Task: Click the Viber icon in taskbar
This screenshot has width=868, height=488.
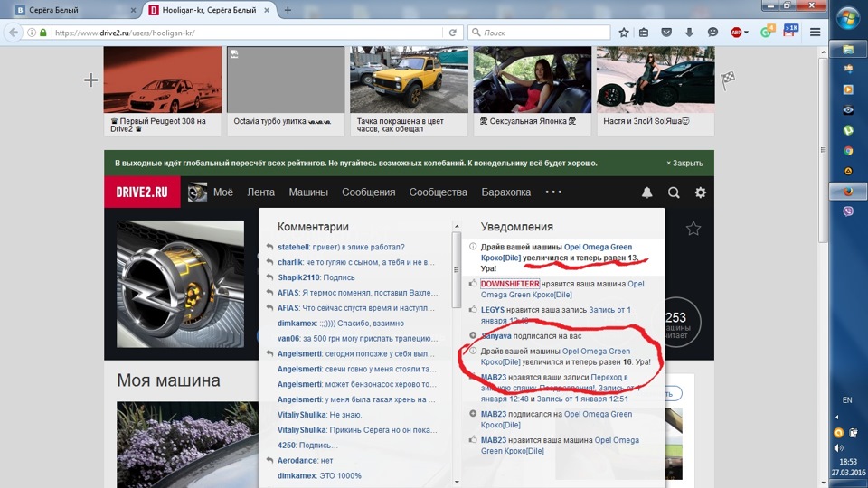Action: [x=848, y=211]
